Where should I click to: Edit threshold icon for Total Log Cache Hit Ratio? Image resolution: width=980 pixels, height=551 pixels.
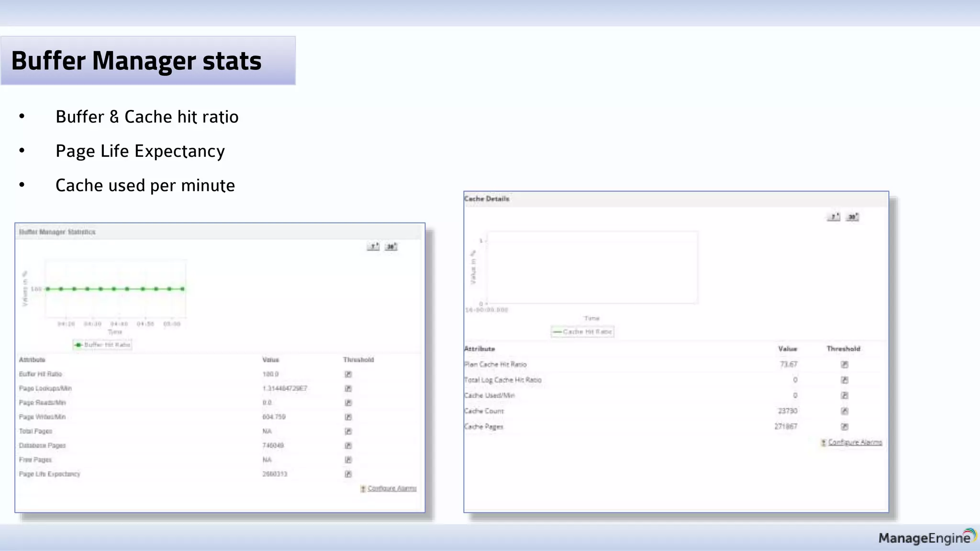[x=845, y=380]
